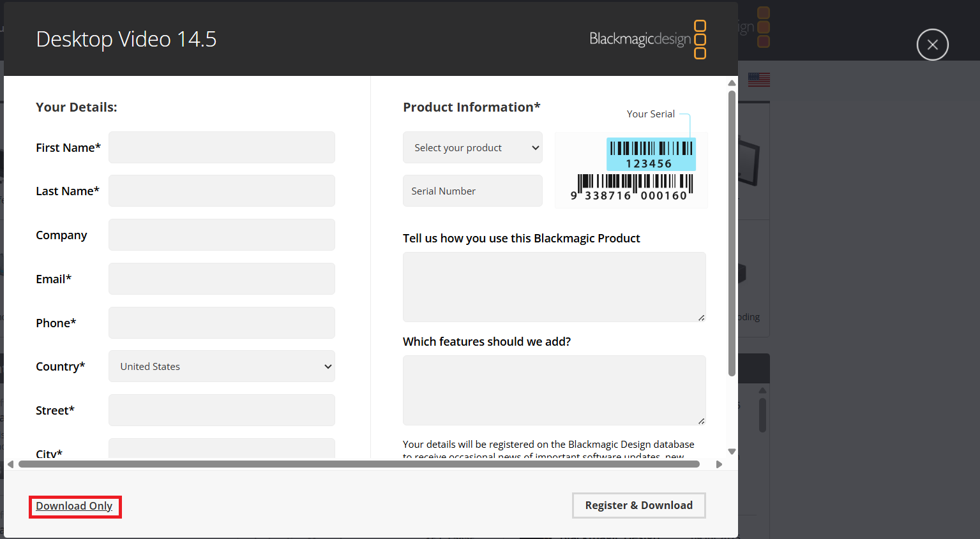
Task: Open the Country dropdown showing United States
Action: click(x=222, y=366)
